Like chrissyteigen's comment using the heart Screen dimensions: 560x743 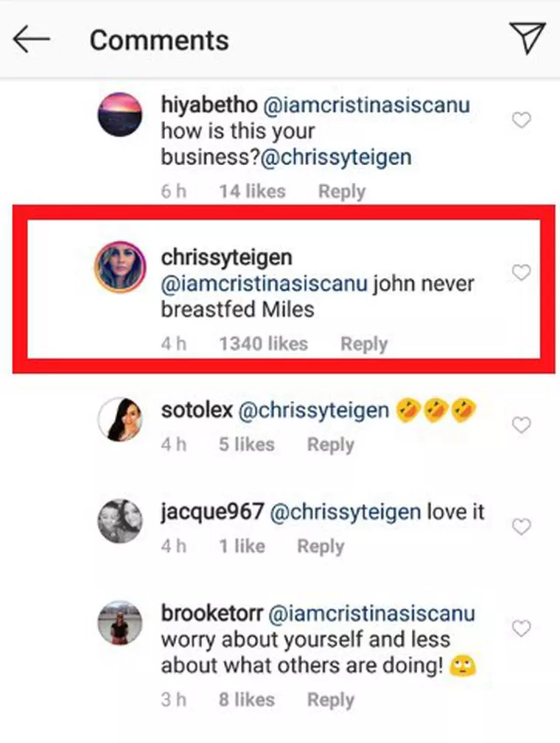point(522,273)
